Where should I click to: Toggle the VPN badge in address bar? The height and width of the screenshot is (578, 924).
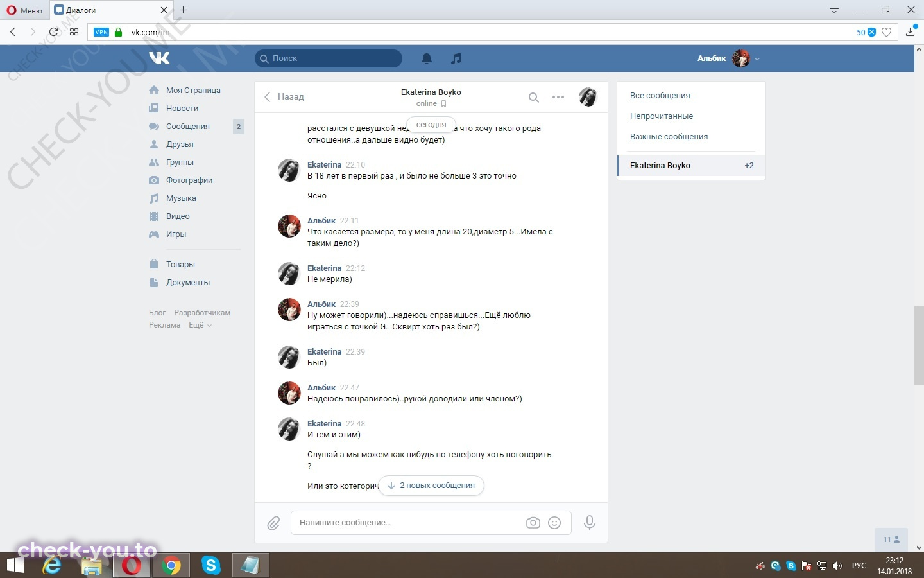tap(101, 32)
